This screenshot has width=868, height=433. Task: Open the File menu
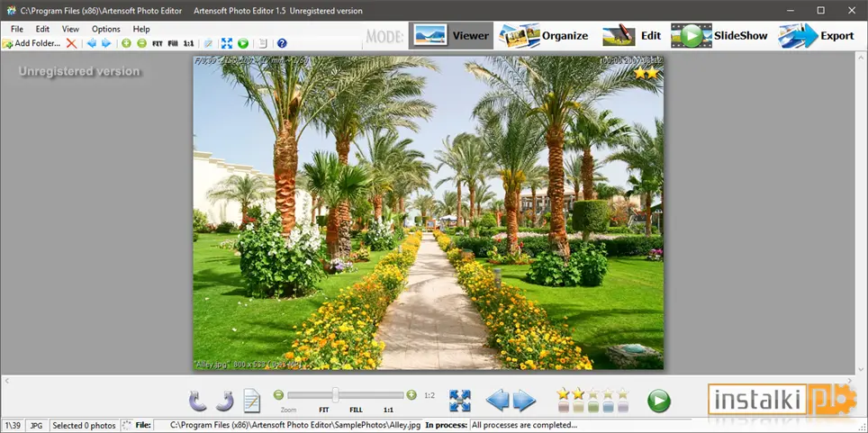pos(16,29)
